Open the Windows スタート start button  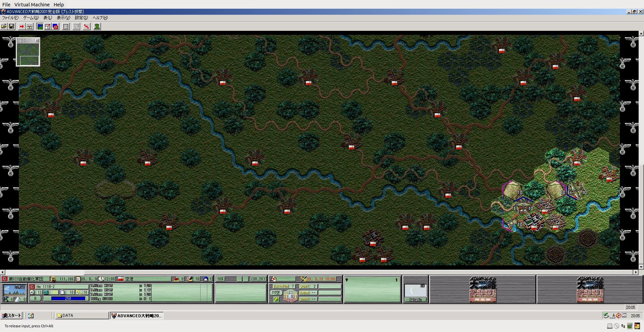click(12, 316)
